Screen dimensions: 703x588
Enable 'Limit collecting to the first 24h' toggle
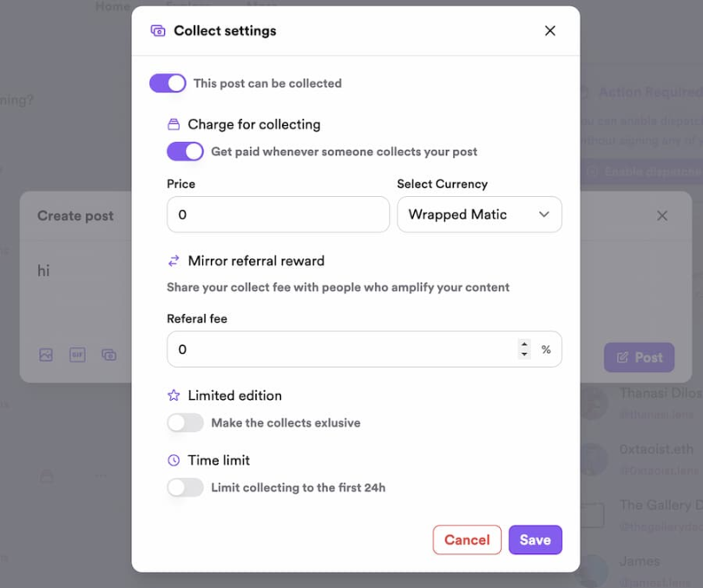tap(185, 487)
